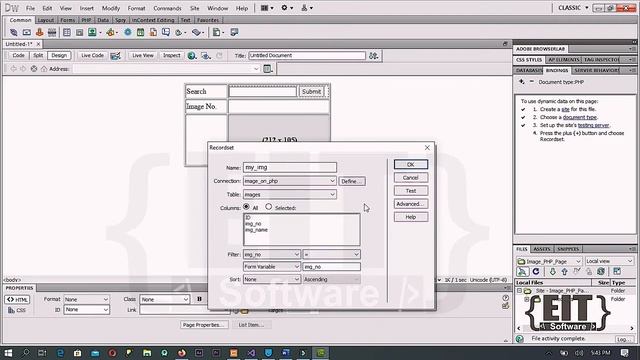The height and width of the screenshot is (360, 640).
Task: Switch to the Assets tab
Action: (542, 249)
